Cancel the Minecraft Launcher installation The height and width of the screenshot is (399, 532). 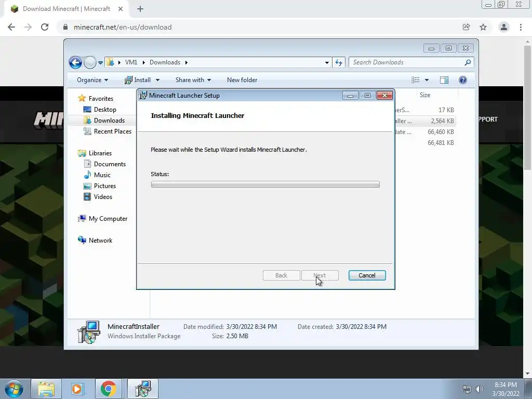point(367,275)
